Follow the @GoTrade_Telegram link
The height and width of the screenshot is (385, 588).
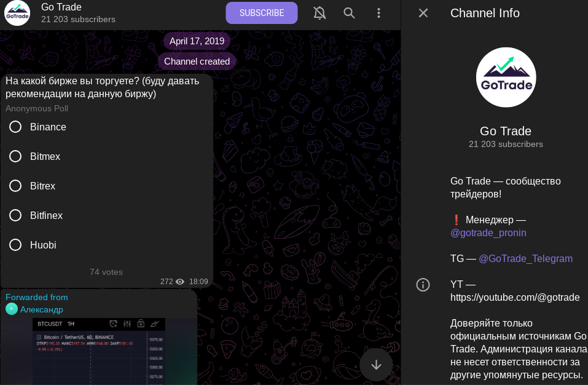pos(525,259)
